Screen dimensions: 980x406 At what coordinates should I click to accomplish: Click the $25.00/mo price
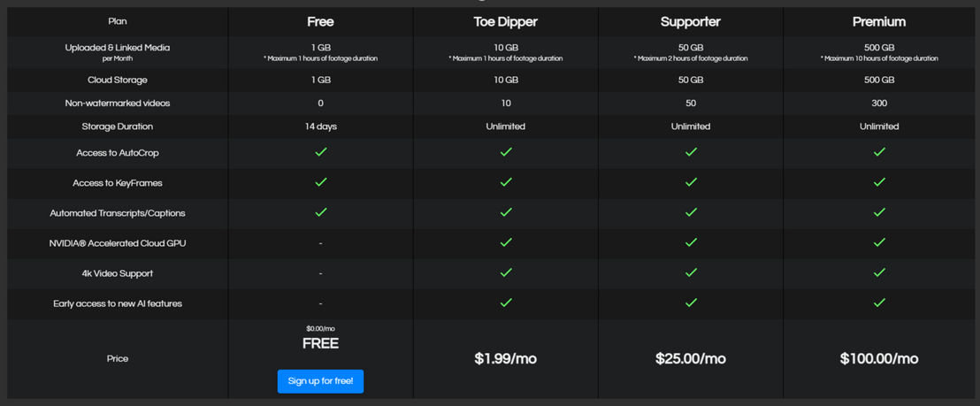[691, 358]
